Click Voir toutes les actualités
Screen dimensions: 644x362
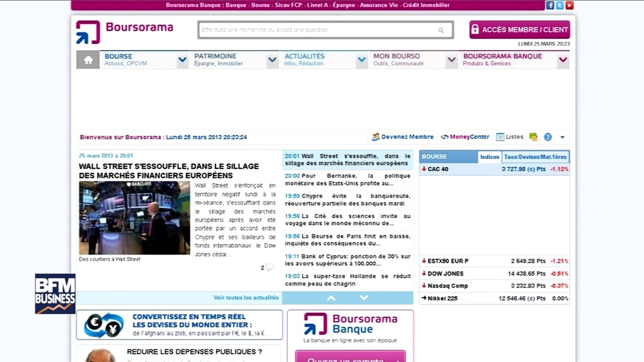[246, 298]
